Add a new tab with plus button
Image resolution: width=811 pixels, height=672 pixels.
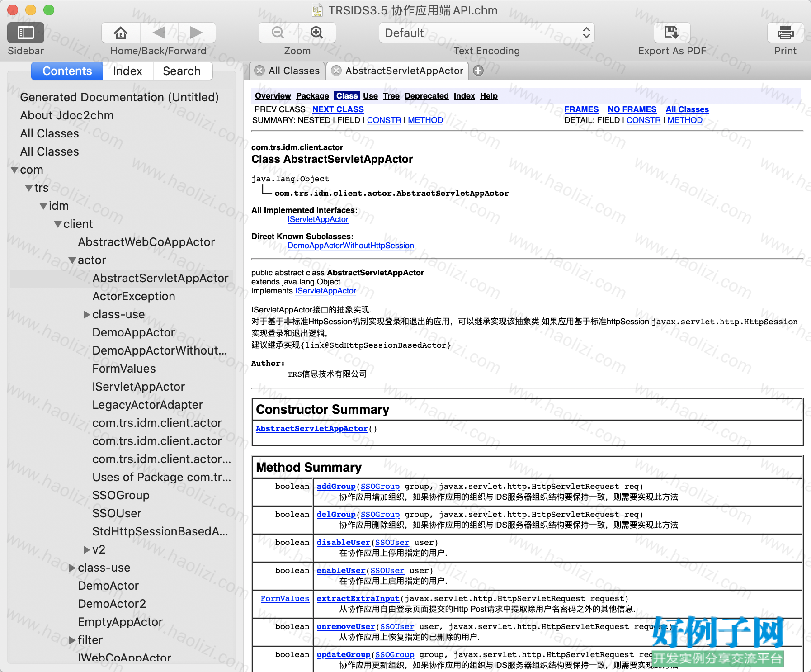click(x=478, y=71)
